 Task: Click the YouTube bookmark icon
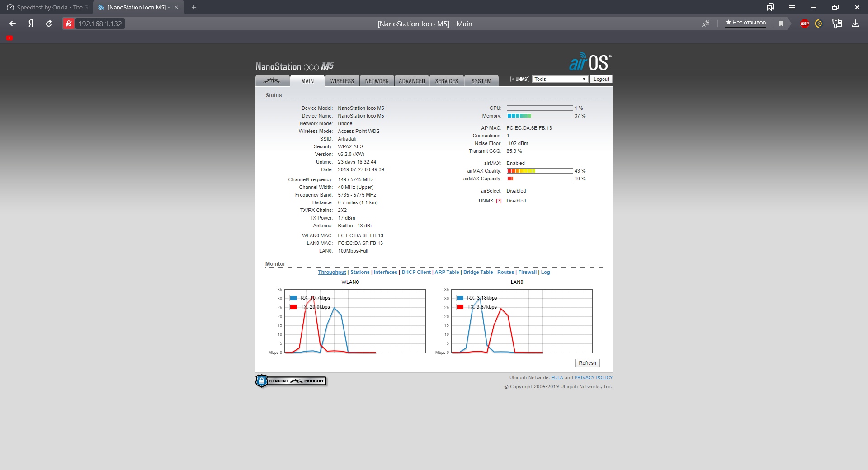(x=9, y=38)
